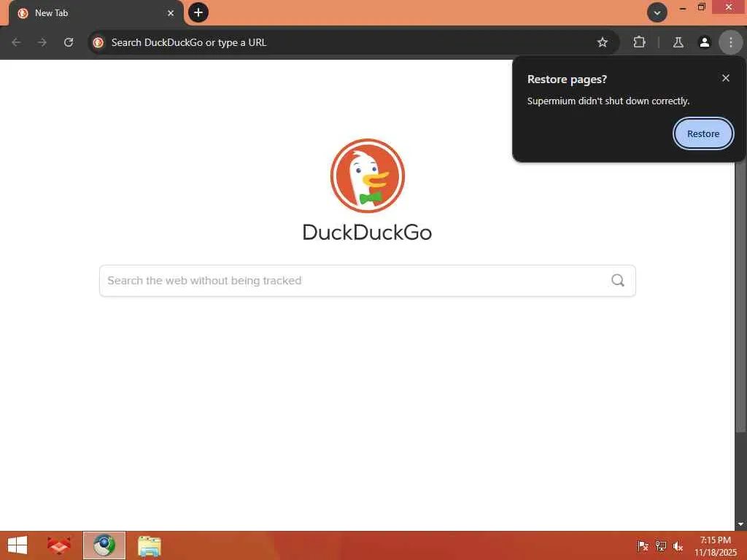
Task: Close the New Tab tab
Action: coord(171,13)
